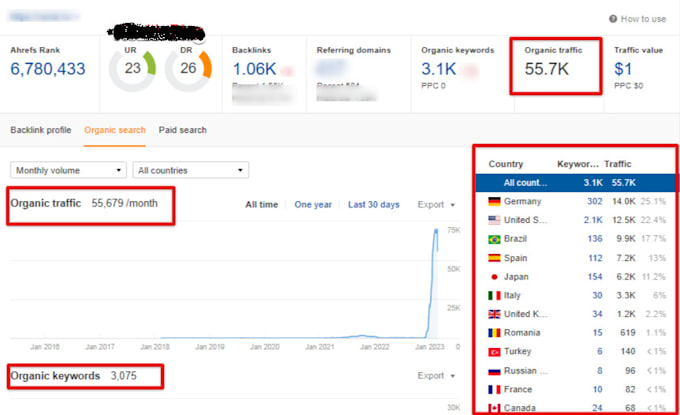Screen dimensions: 680x415
Task: Choose the All time range
Action: click(262, 205)
